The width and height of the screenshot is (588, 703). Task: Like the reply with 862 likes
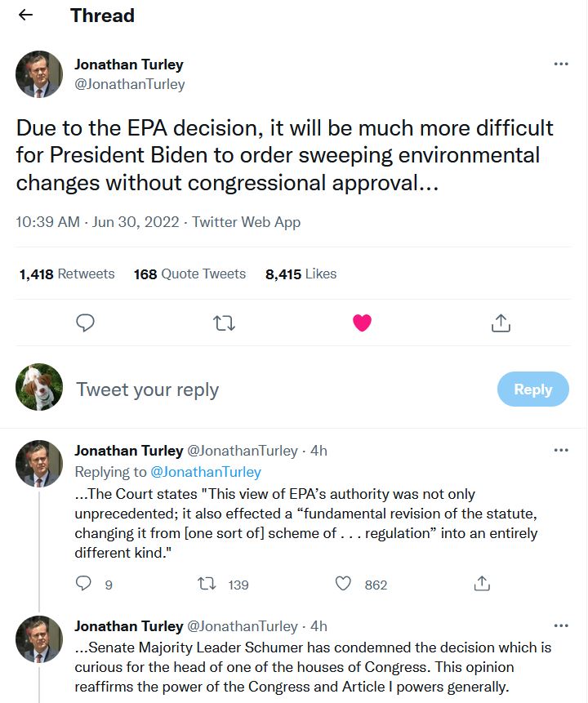click(x=344, y=584)
